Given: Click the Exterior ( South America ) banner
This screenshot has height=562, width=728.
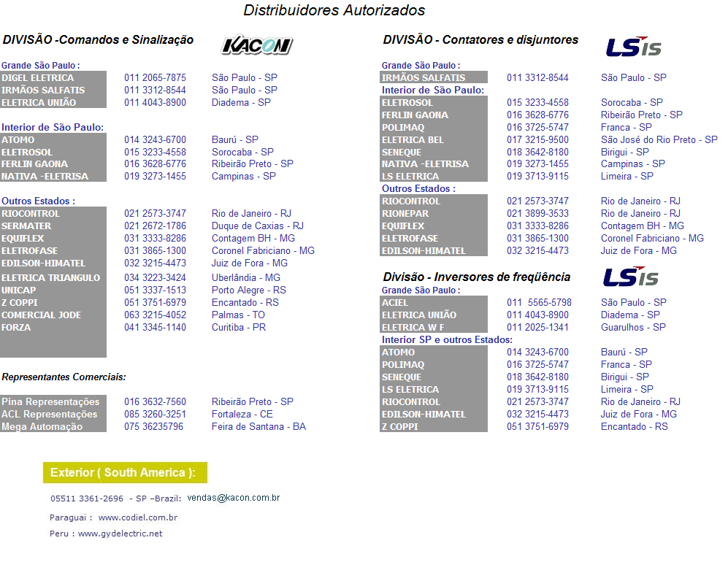Looking at the screenshot, I should (126, 472).
